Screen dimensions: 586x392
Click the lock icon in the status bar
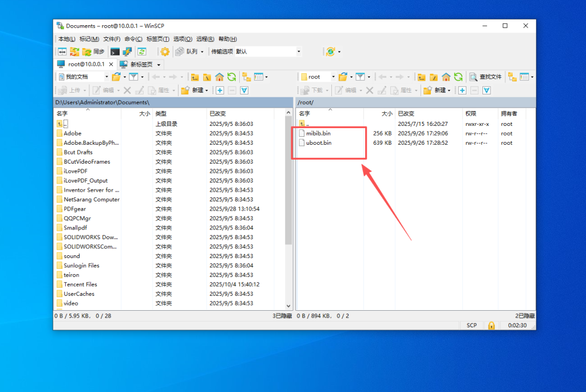(491, 325)
